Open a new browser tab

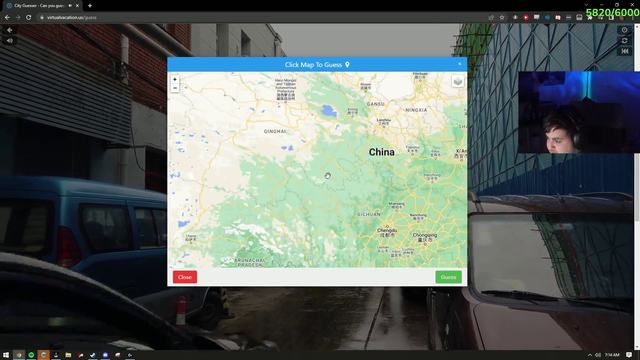90,6
